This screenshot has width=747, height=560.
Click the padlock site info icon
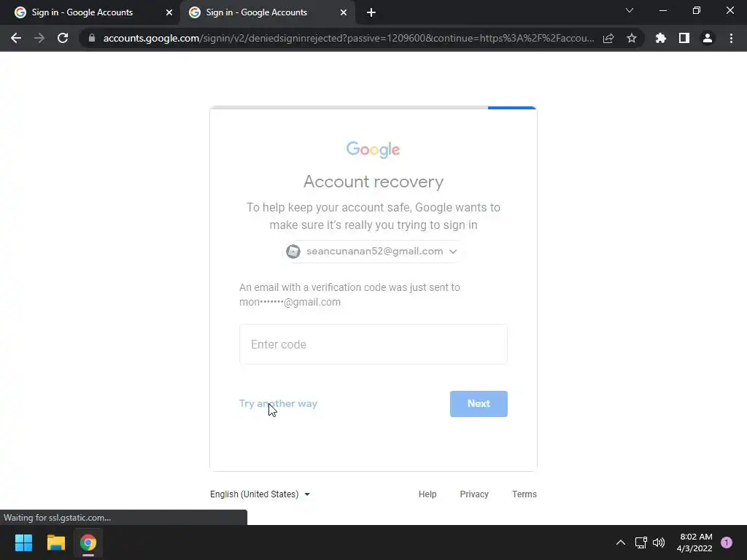pyautogui.click(x=92, y=38)
